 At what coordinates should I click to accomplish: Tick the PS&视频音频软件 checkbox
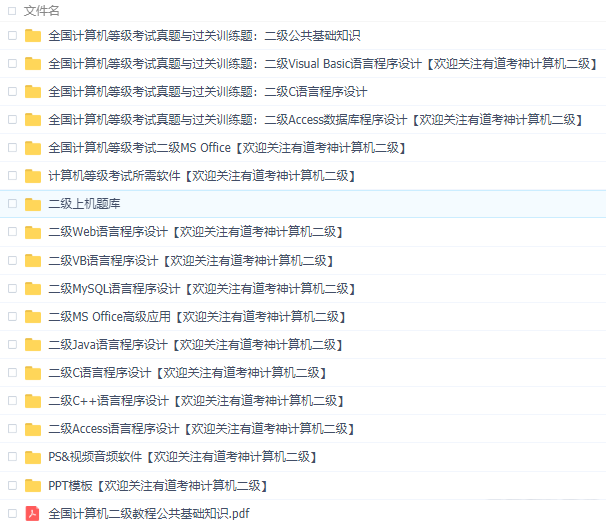click(x=12, y=457)
